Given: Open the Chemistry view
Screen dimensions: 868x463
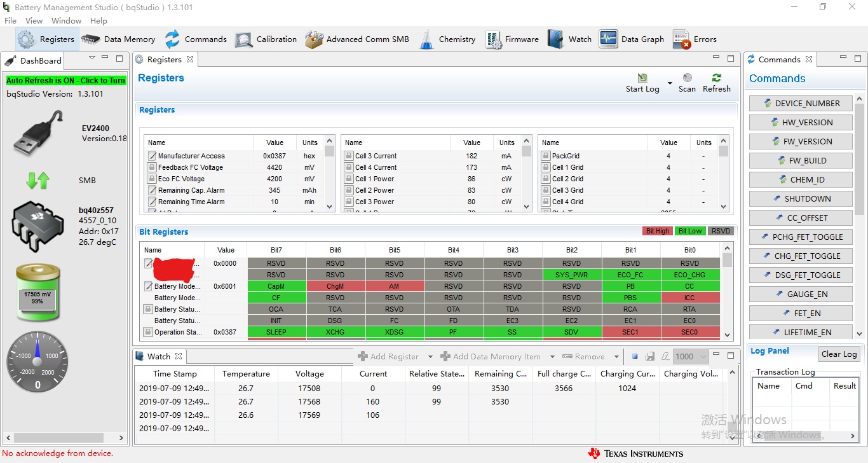Looking at the screenshot, I should (447, 39).
